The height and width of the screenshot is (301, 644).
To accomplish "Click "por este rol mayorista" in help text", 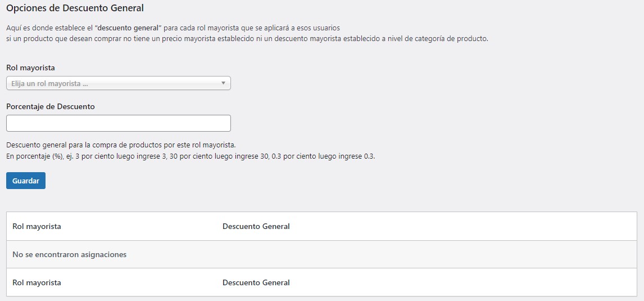I will click(199, 145).
